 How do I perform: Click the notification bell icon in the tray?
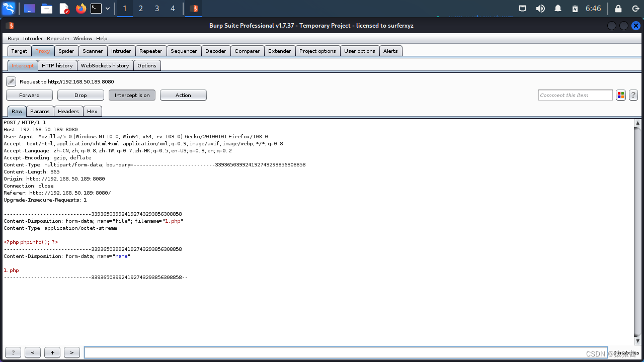click(x=556, y=8)
